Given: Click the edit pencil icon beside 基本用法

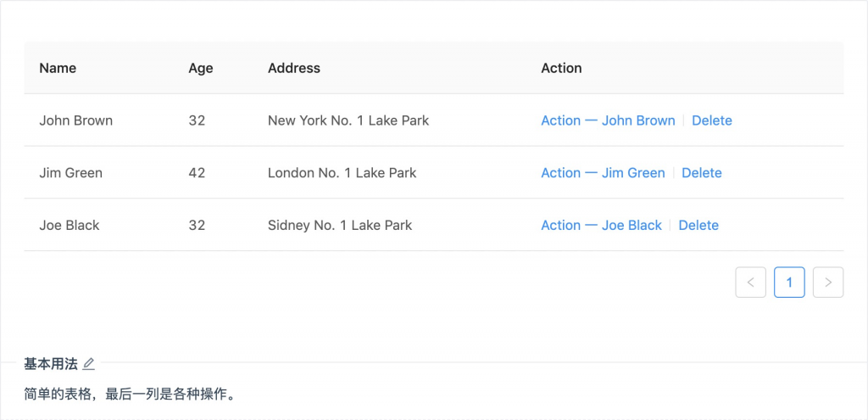Looking at the screenshot, I should tap(89, 364).
